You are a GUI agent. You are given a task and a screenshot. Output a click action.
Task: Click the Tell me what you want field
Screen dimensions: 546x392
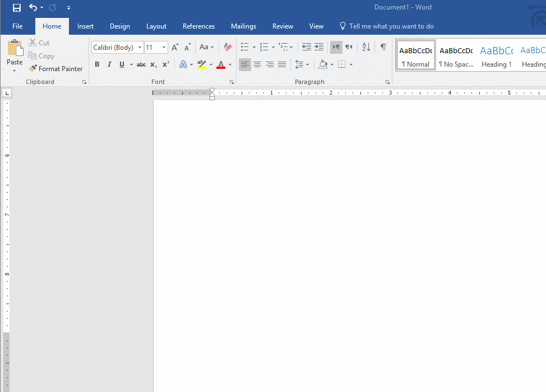point(387,26)
